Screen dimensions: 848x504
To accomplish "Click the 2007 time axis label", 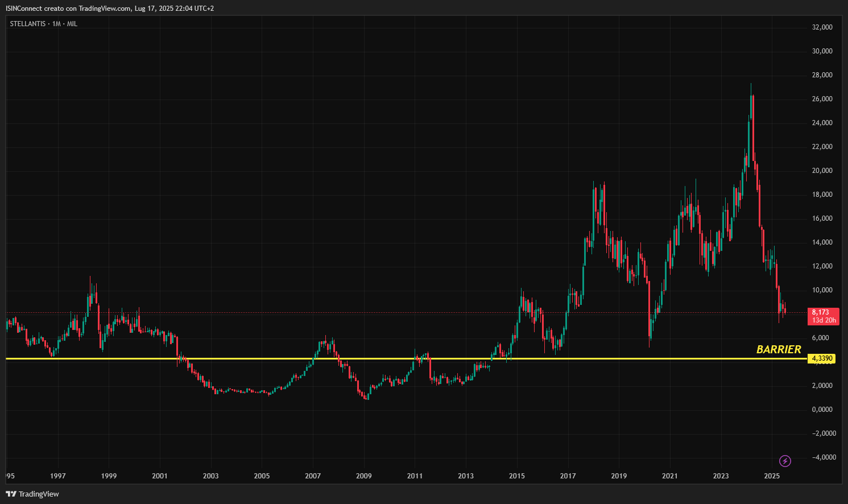I will pyautogui.click(x=313, y=476).
